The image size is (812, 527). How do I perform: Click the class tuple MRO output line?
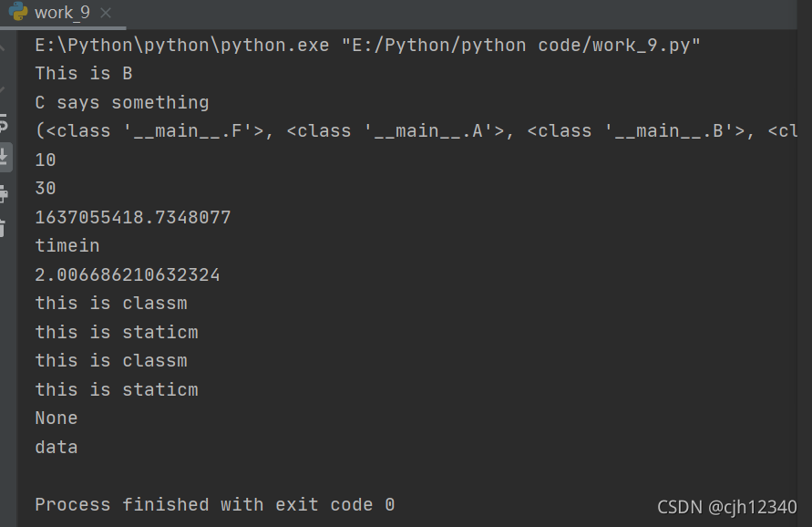tap(416, 131)
